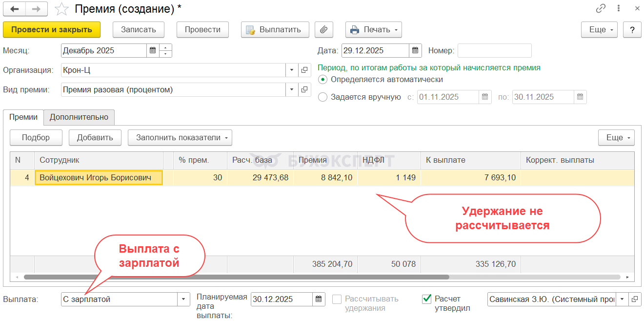Toggle 'Расчет утвердил' checkbox
The image size is (644, 322).
pyautogui.click(x=426, y=299)
